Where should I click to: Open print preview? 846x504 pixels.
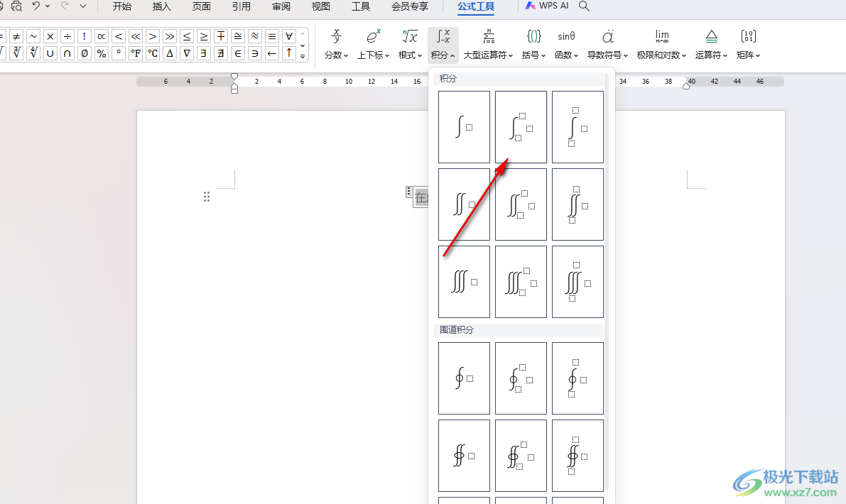17,6
